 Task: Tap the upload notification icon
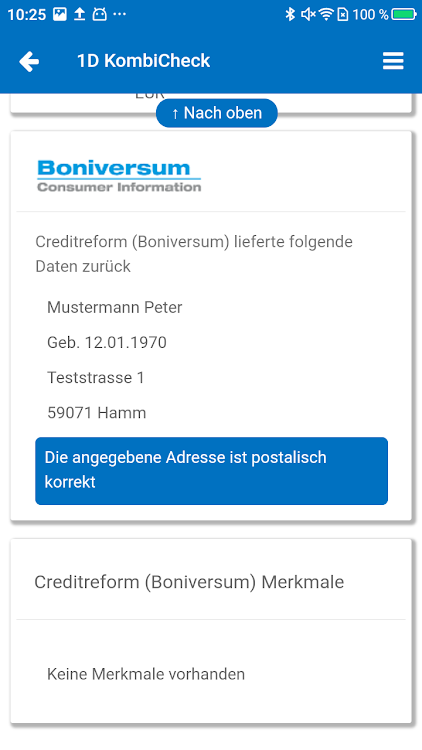pyautogui.click(x=79, y=14)
